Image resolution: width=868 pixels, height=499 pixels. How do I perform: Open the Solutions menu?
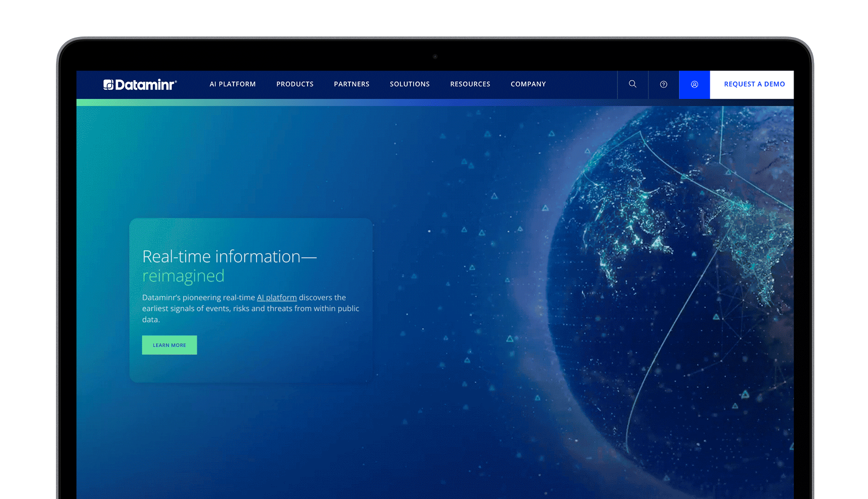(x=410, y=84)
